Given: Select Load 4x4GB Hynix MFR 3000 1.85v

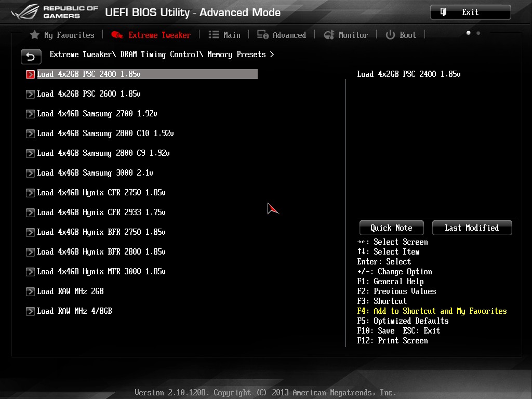Looking at the screenshot, I should click(x=101, y=271).
